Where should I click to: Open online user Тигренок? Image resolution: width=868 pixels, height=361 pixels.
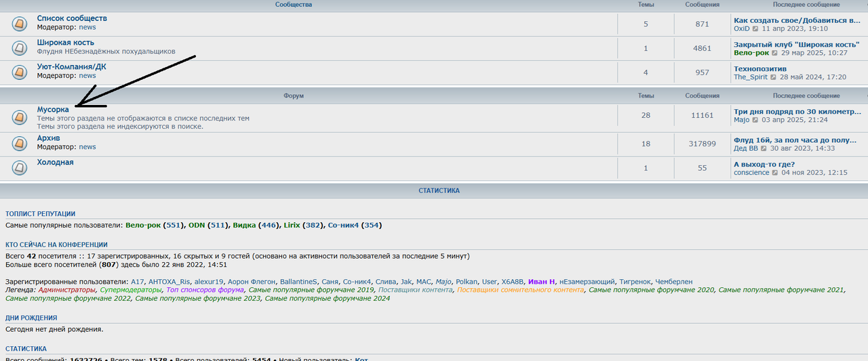coord(635,281)
